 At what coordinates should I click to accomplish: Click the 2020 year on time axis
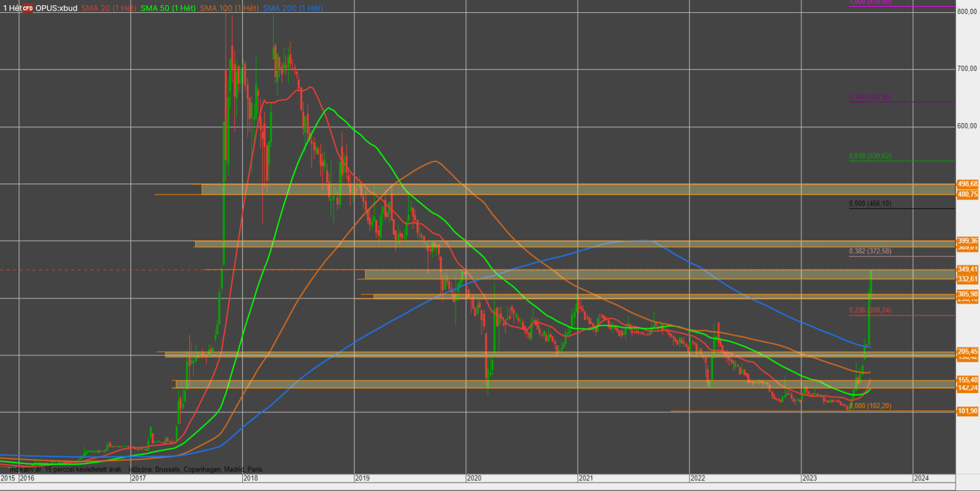tap(474, 478)
